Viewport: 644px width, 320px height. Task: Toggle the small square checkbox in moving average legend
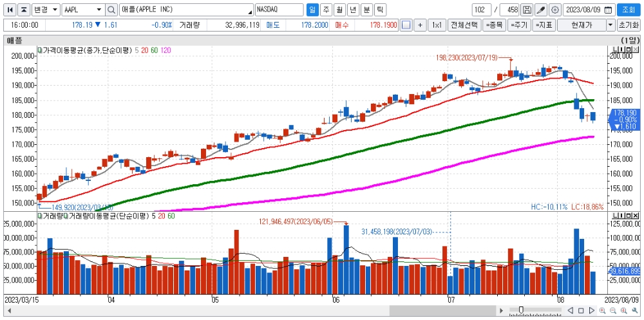click(40, 50)
